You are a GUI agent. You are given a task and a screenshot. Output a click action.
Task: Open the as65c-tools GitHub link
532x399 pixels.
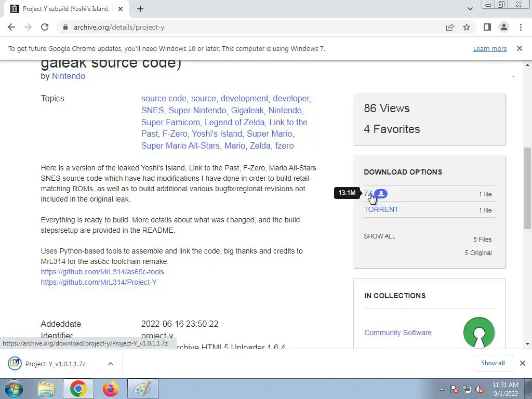coord(102,272)
